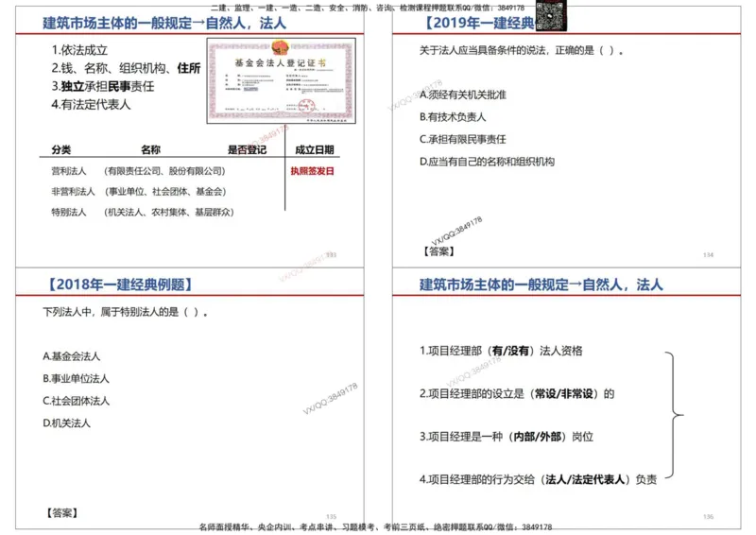The height and width of the screenshot is (535, 756).
Task: Click the 名称 column header
Action: (150, 149)
